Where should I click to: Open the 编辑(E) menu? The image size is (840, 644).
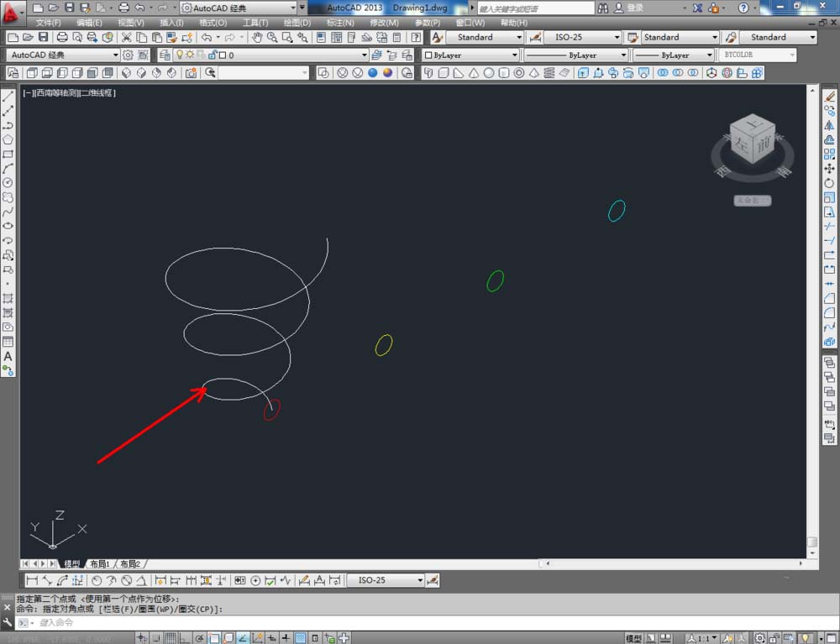click(89, 23)
